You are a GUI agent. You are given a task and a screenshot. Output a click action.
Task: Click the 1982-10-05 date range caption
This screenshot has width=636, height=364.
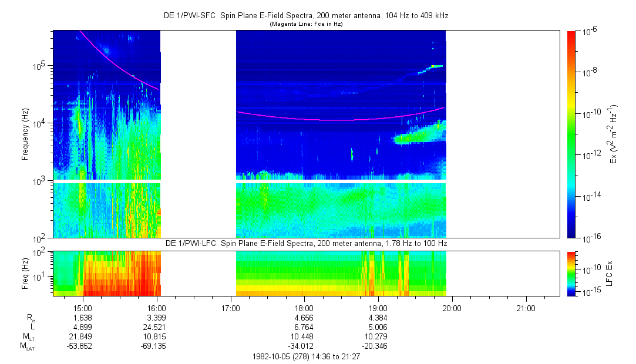[x=305, y=356]
